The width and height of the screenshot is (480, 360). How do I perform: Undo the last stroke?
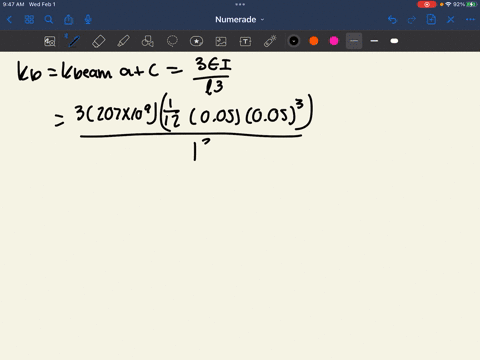[x=392, y=20]
